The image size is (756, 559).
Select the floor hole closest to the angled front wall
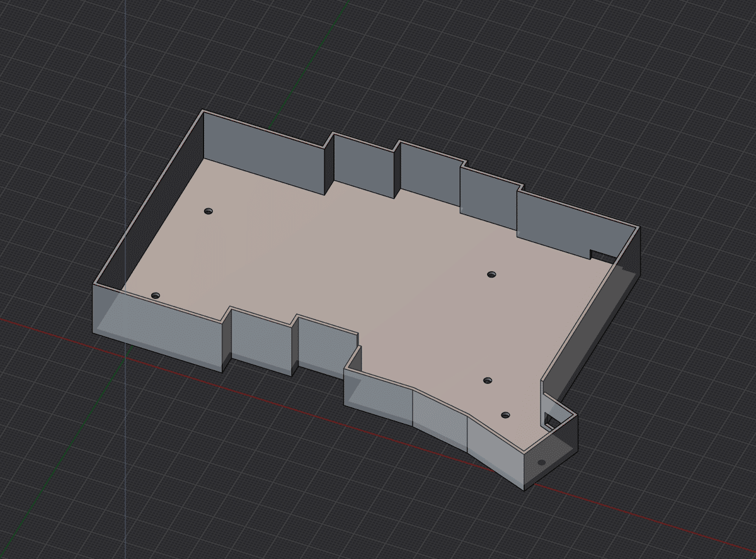click(505, 415)
